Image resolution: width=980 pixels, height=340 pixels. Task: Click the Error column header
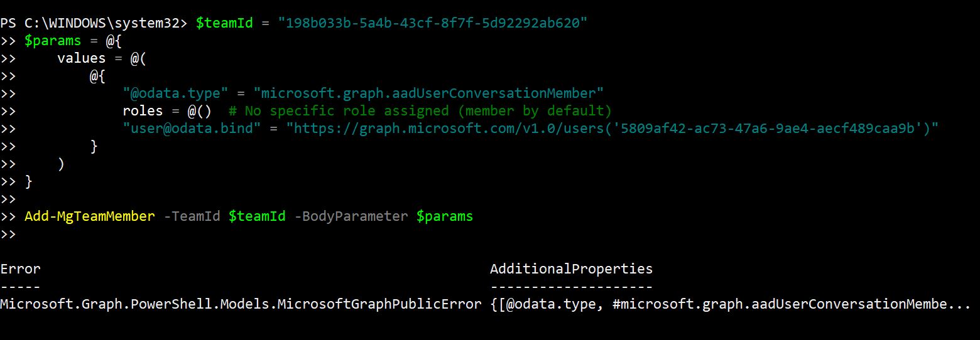click(20, 269)
